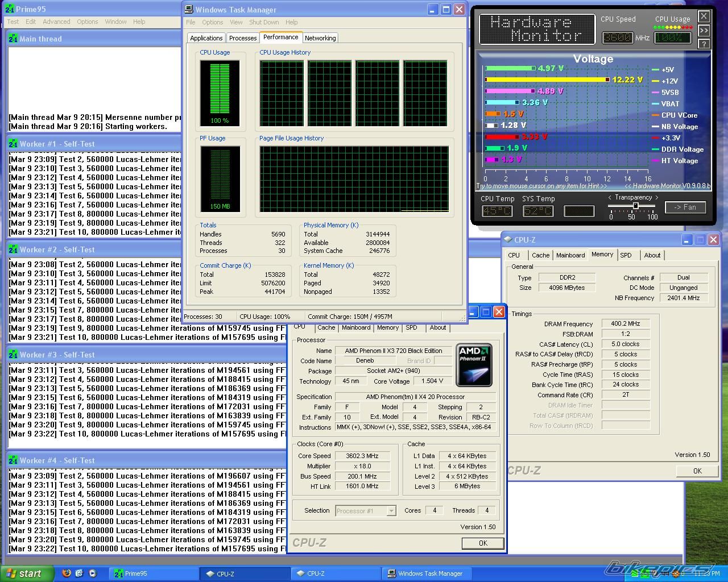
Task: Open the Processor #1 selection dropdown
Action: 391,511
